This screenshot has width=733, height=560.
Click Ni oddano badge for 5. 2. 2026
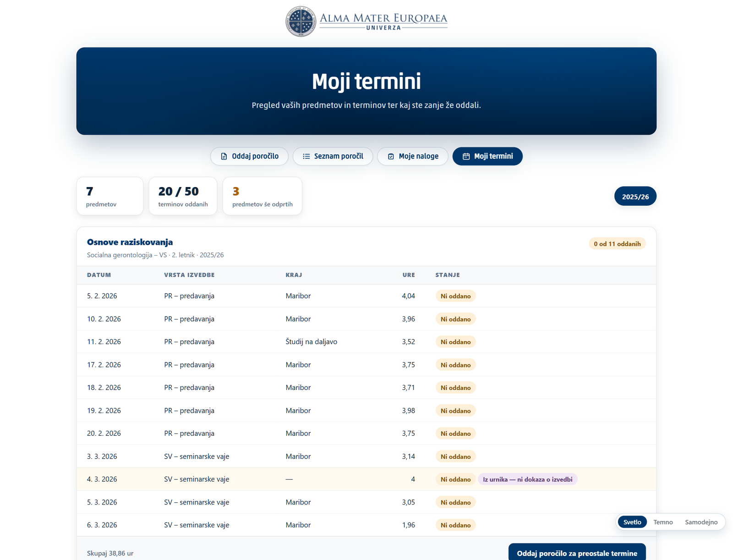click(455, 296)
